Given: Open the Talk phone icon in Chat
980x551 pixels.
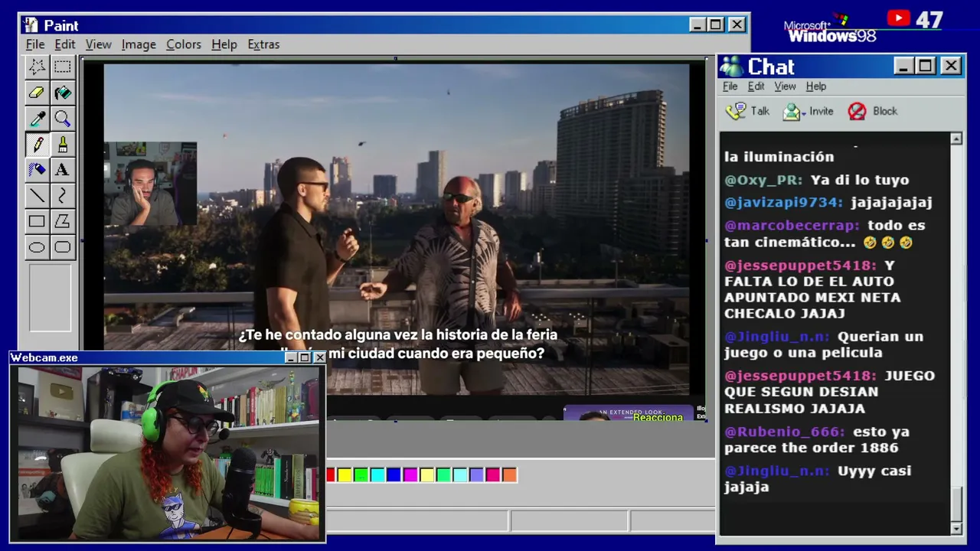Looking at the screenshot, I should [x=736, y=112].
